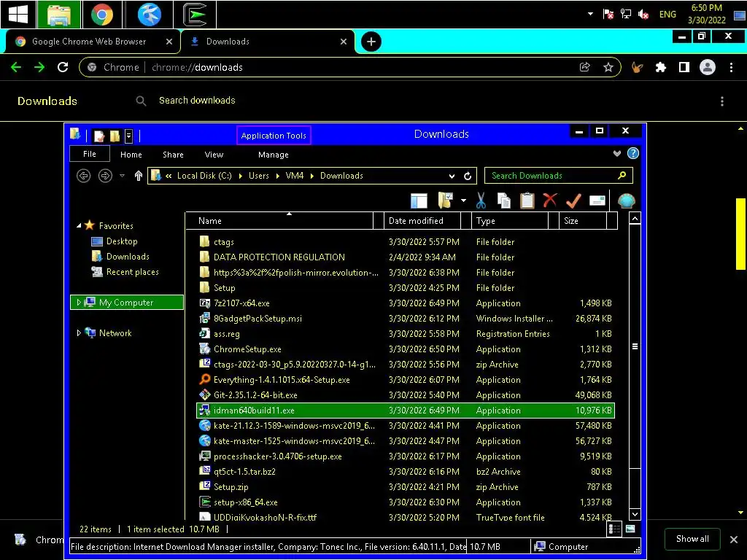The image size is (747, 560).
Task: Click the Explorer address bar refresh icon
Action: (x=468, y=176)
